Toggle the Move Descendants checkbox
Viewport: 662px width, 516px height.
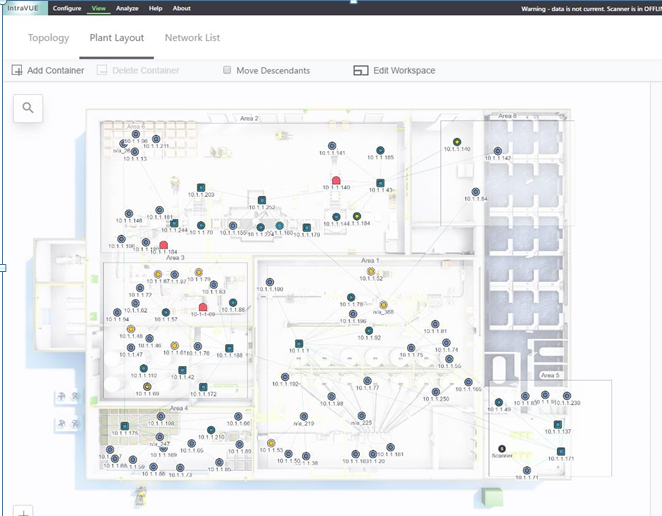[227, 70]
